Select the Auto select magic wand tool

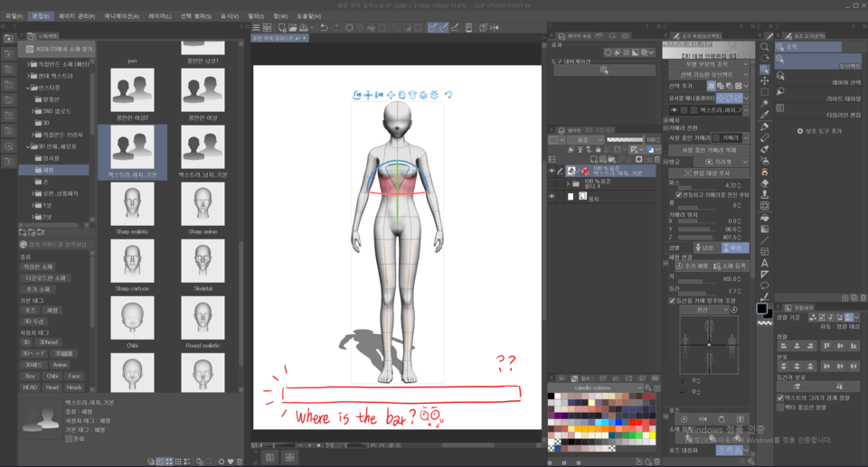pyautogui.click(x=765, y=104)
